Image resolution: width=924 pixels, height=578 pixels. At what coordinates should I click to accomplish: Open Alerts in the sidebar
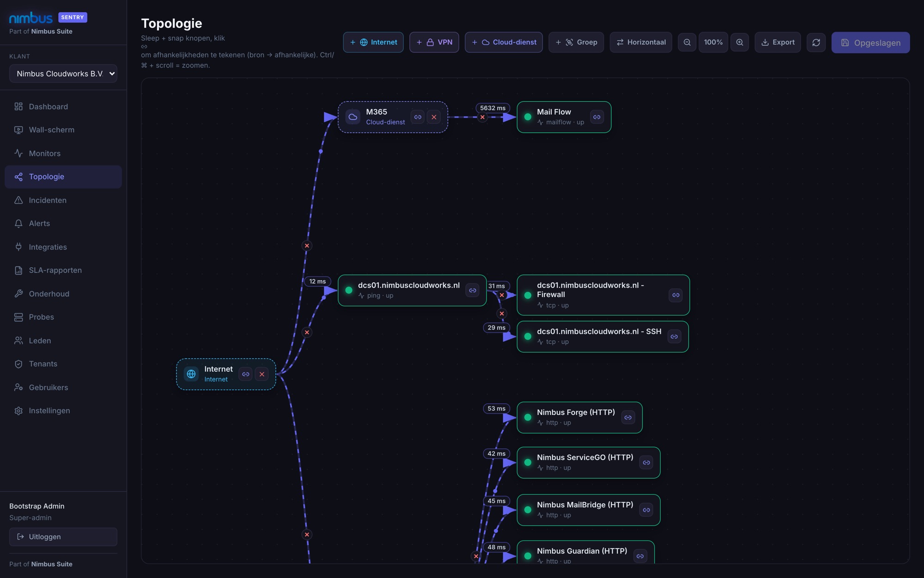click(63, 223)
